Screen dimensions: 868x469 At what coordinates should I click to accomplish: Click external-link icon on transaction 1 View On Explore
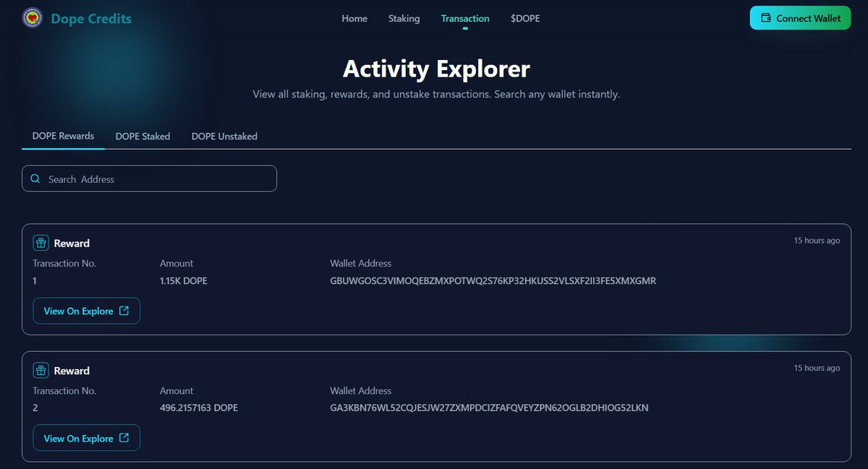(x=124, y=311)
